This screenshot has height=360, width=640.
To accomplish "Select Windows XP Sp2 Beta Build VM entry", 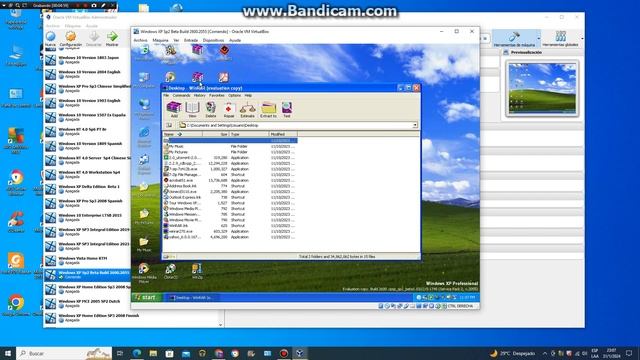I will click(88, 275).
